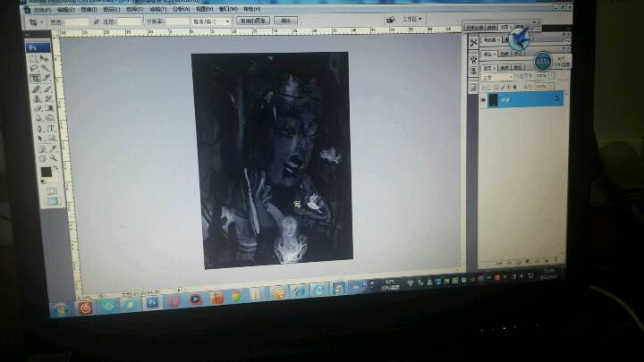Select the Shape tool

coord(52,139)
